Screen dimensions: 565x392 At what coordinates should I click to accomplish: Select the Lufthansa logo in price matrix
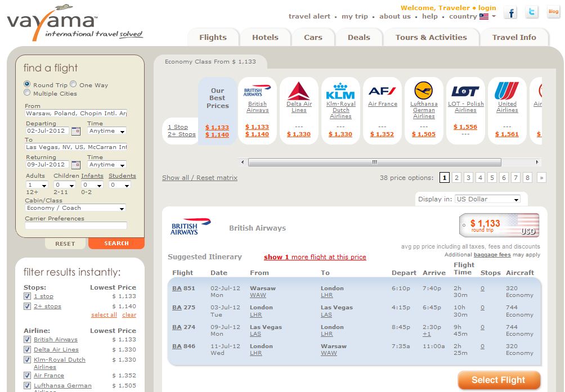click(x=423, y=91)
